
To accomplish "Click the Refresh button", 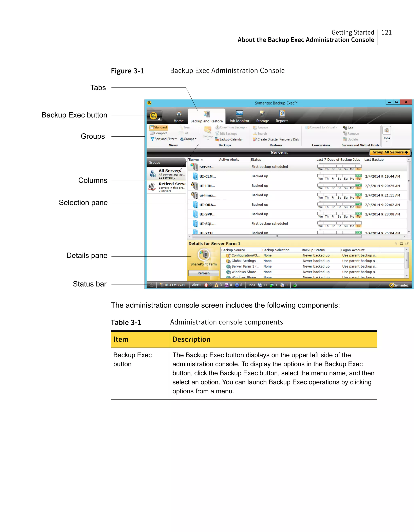I will 204,273.
